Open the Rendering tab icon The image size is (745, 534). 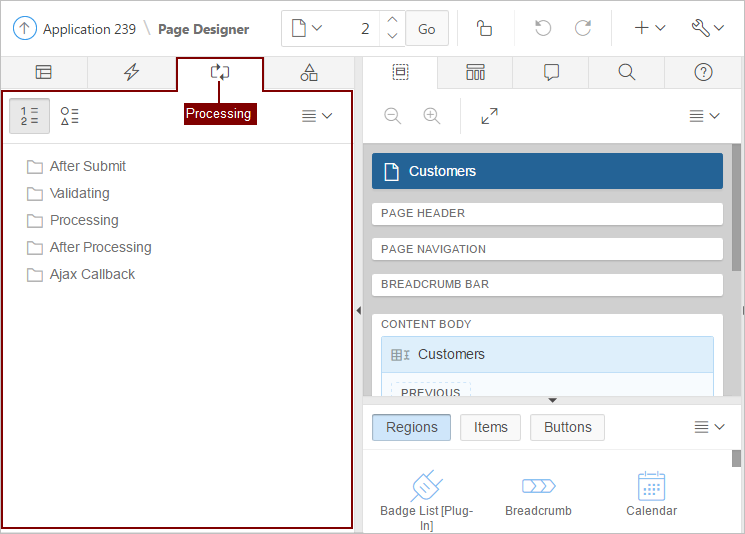(x=44, y=72)
